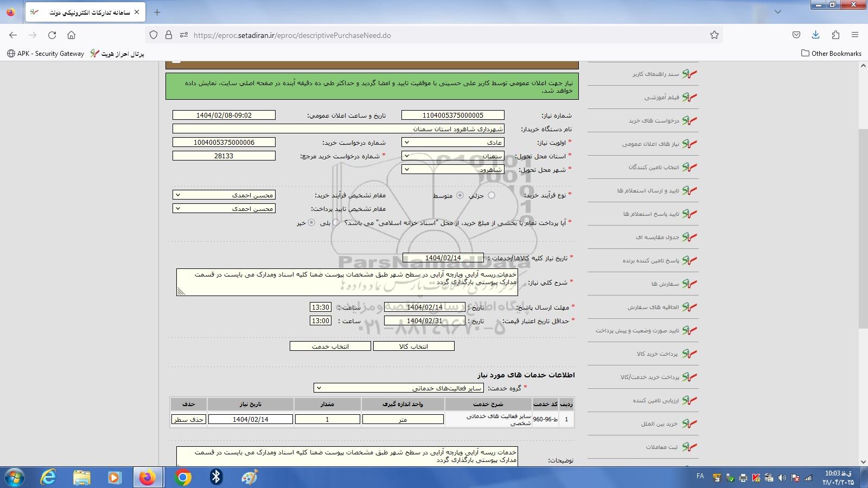This screenshot has height=488, width=868.
Task: List all tabs dropdown arrow
Action: click(x=778, y=12)
